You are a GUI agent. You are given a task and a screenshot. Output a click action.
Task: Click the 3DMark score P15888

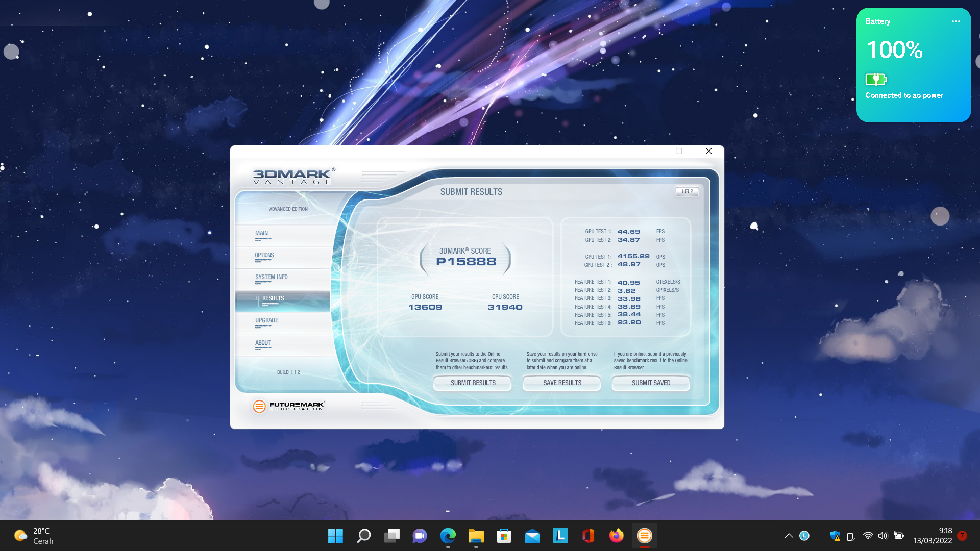tap(466, 262)
